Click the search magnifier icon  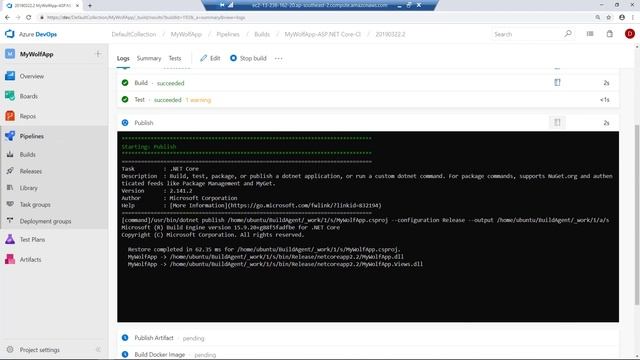click(568, 34)
